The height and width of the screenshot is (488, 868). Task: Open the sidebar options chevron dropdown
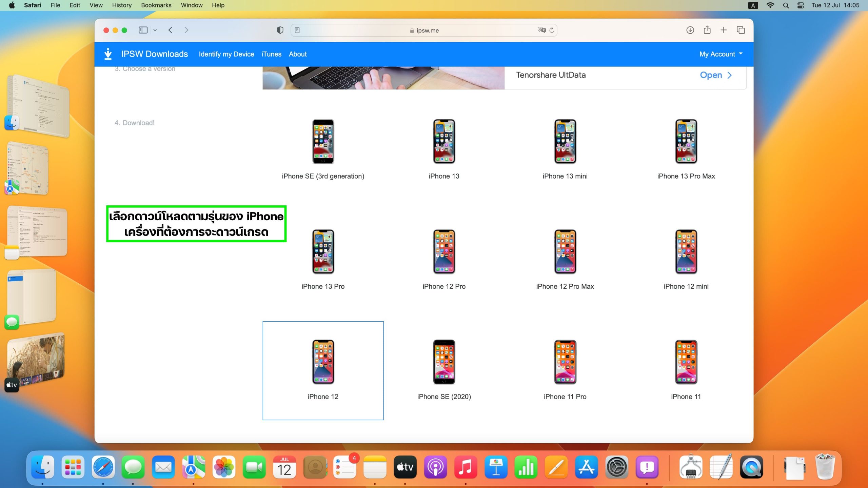coord(155,30)
